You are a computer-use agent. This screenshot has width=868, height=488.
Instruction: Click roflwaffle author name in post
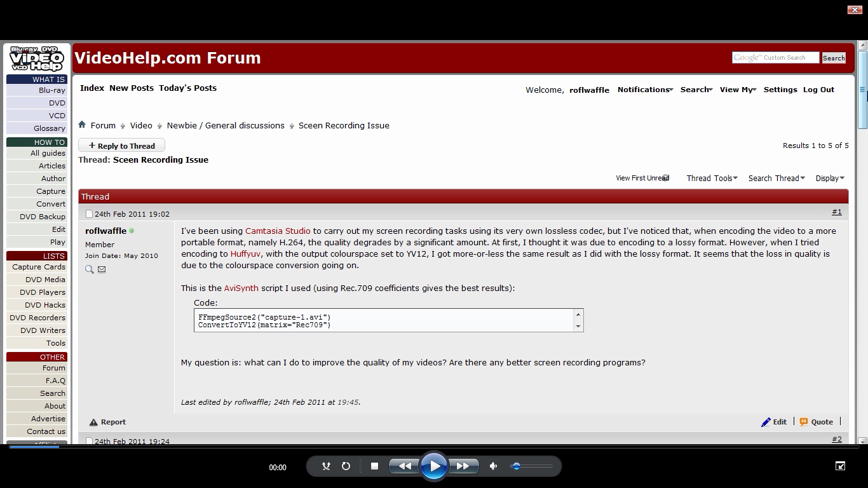[105, 231]
